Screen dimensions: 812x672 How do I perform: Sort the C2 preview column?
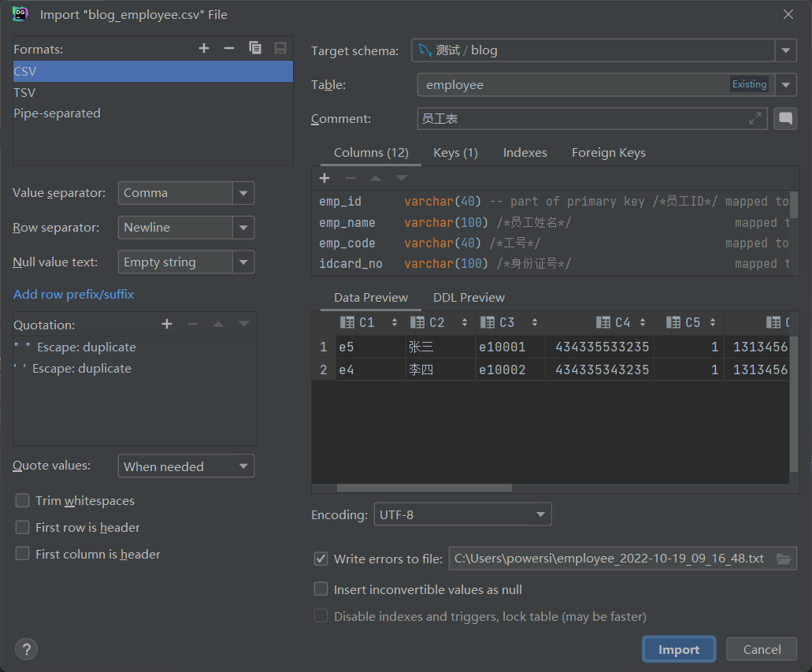[x=465, y=322]
